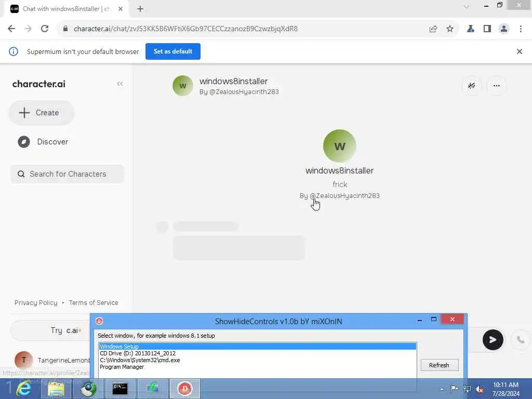Click the search magnifier icon

click(21, 174)
